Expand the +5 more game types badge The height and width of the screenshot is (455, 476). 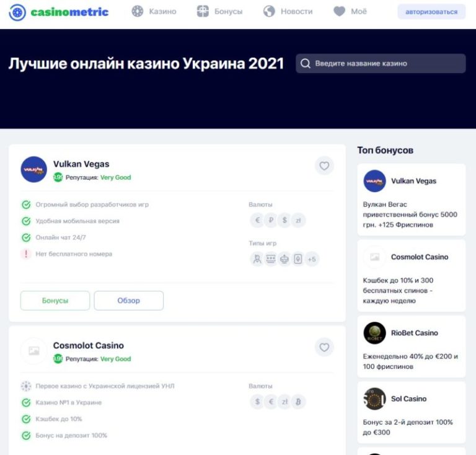312,259
